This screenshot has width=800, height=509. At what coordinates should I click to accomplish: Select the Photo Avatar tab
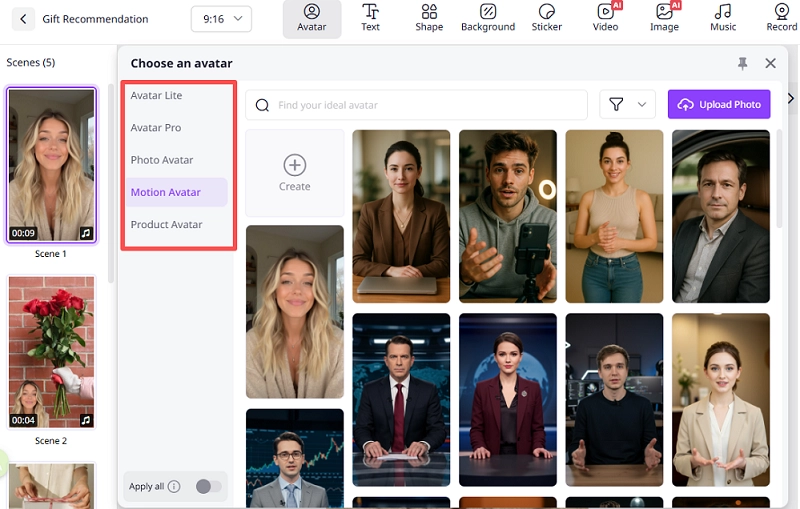(x=177, y=160)
